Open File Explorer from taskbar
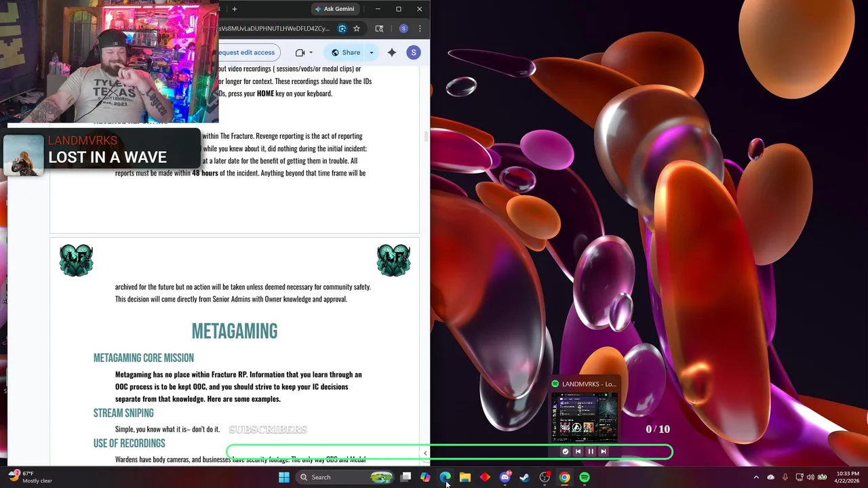The image size is (868, 488). pyautogui.click(x=465, y=477)
